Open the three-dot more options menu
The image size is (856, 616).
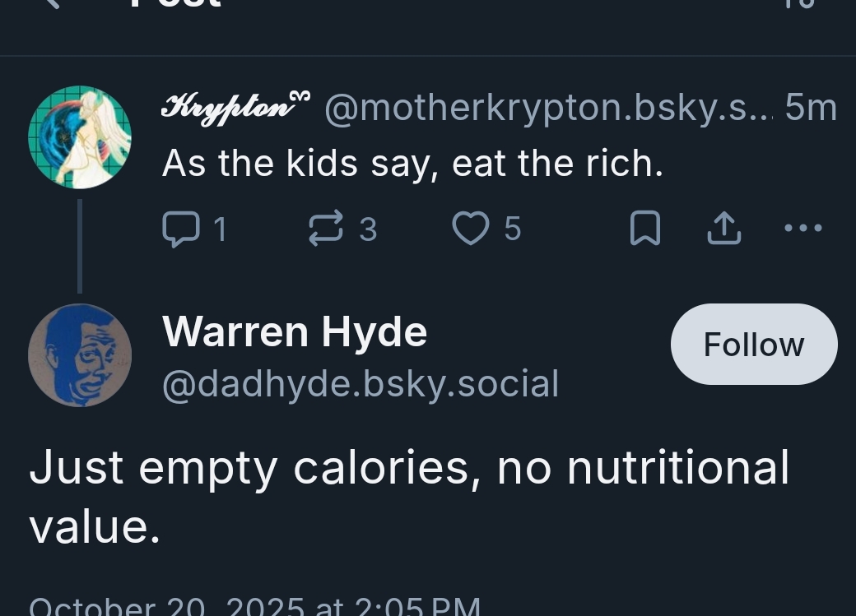[x=802, y=228]
